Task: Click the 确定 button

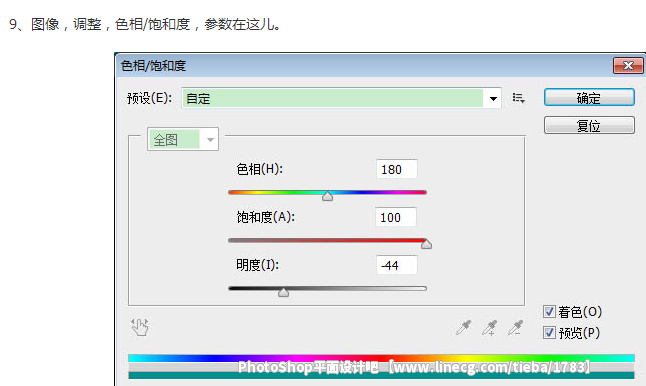Action: [x=589, y=98]
